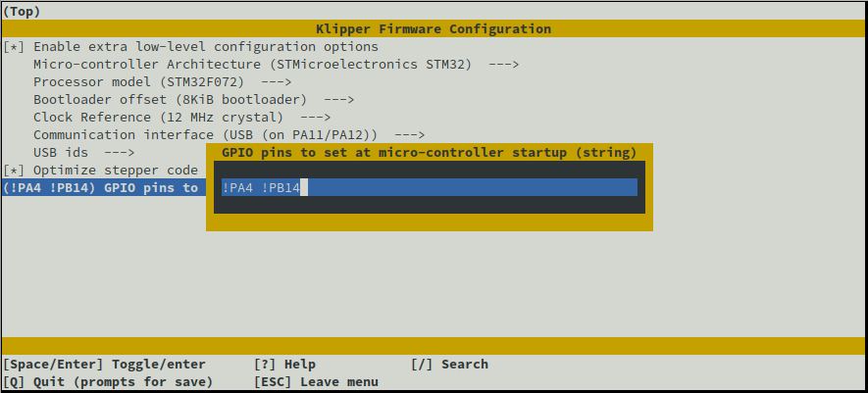Expand the Processor model arrow
The height and width of the screenshot is (393, 868).
coord(276,82)
